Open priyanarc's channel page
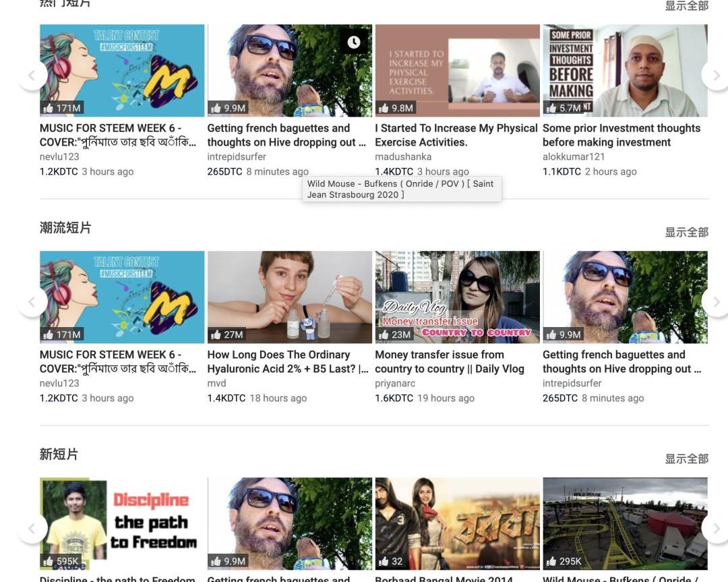The width and height of the screenshot is (728, 582). [395, 383]
